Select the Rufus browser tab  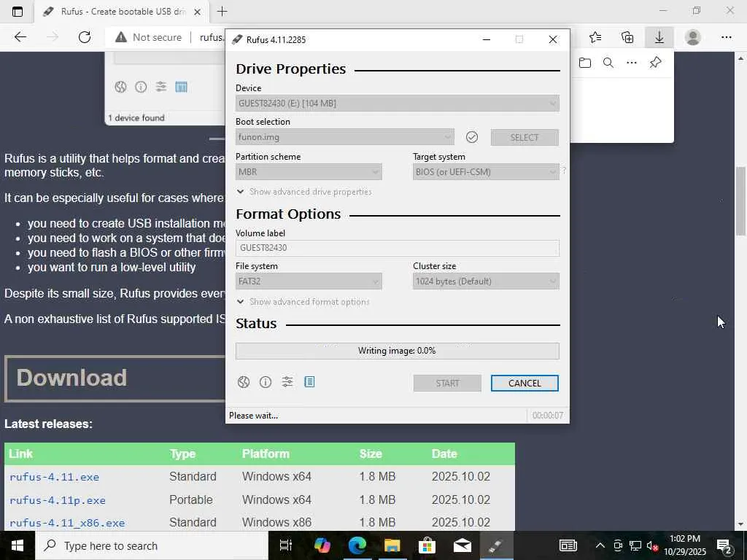pyautogui.click(x=121, y=12)
